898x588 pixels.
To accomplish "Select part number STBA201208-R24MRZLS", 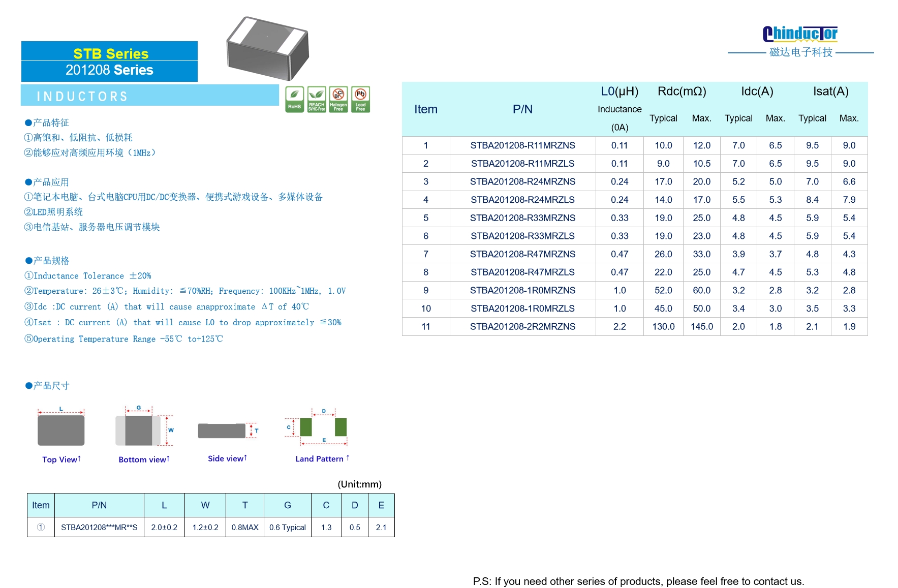I will [x=522, y=200].
